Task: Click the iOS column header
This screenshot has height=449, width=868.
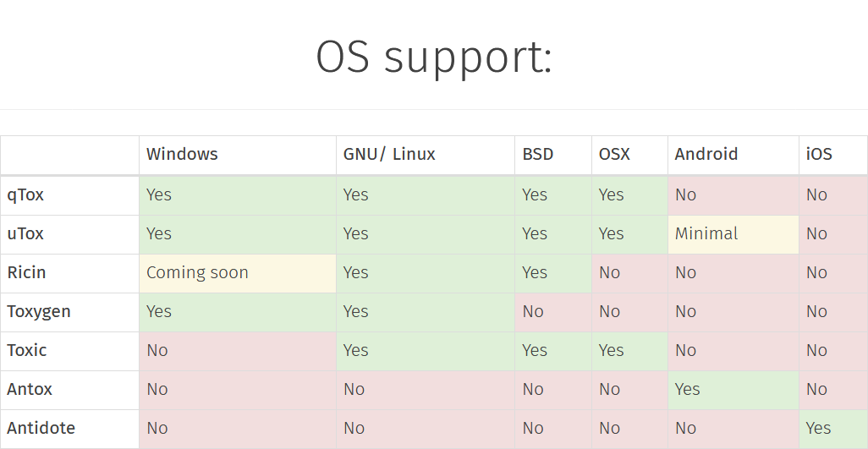Action: pyautogui.click(x=819, y=155)
